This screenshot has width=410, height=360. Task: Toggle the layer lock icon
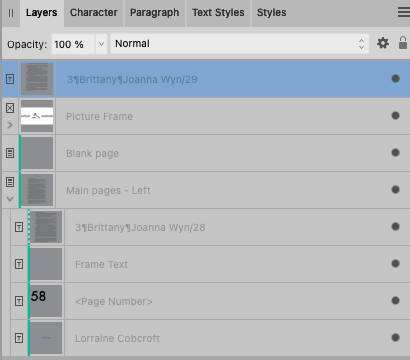tap(403, 43)
